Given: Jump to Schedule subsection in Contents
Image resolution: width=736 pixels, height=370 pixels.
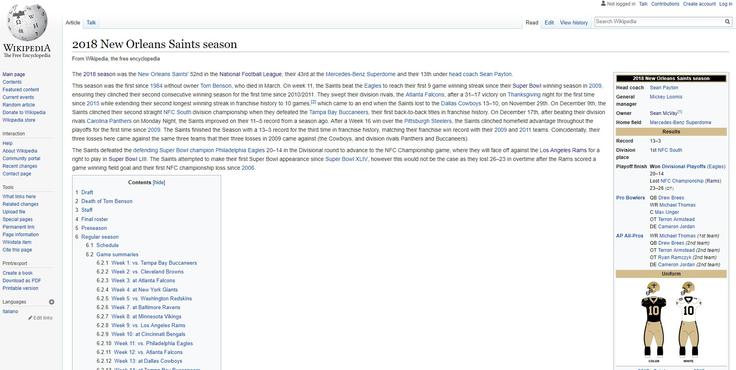Looking at the screenshot, I should click(x=107, y=245).
